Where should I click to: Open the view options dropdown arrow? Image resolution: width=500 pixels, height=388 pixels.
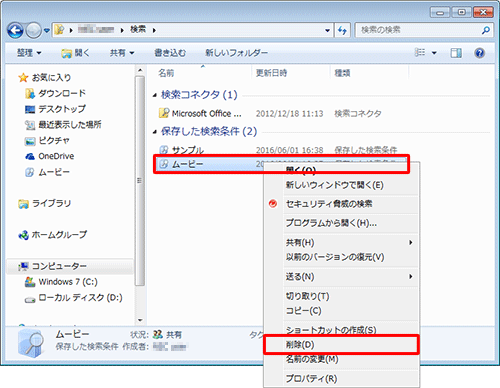pyautogui.click(x=434, y=53)
